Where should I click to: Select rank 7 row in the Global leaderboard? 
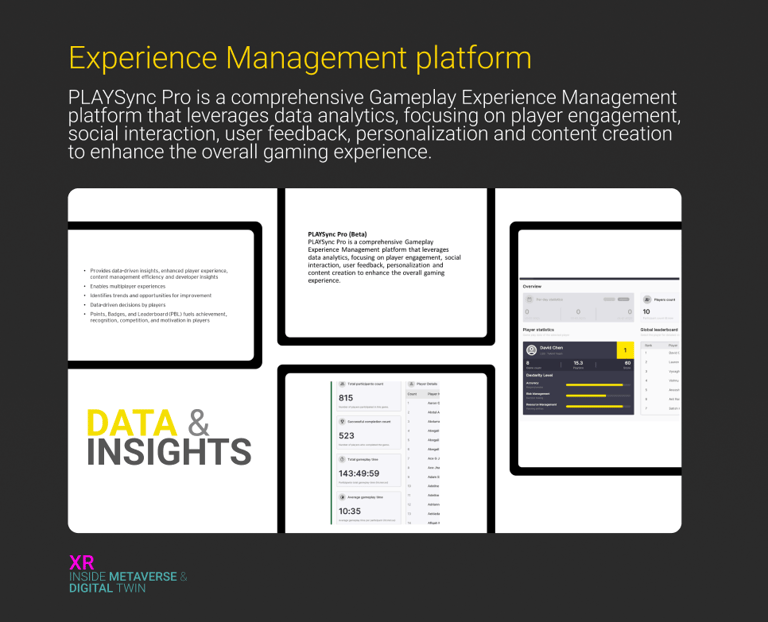[x=661, y=408]
